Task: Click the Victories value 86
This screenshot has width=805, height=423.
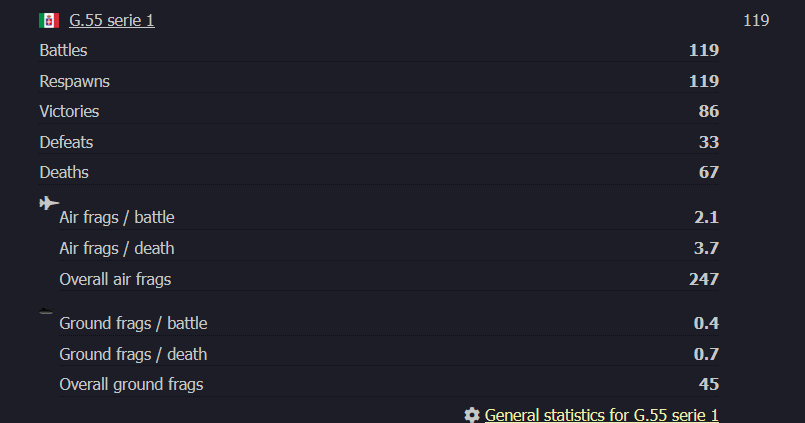Action: tap(708, 111)
